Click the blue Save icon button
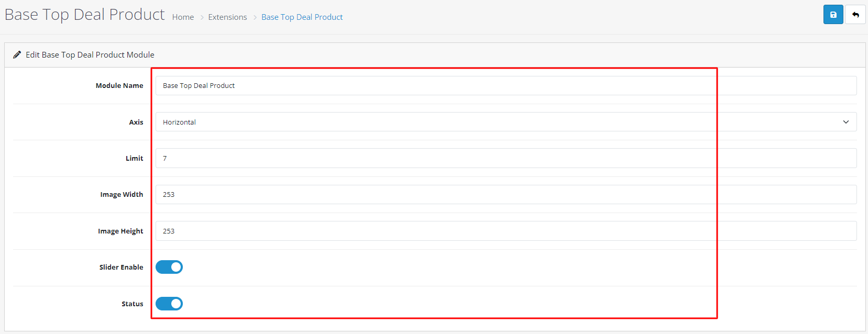Image resolution: width=868 pixels, height=334 pixels. [x=833, y=15]
